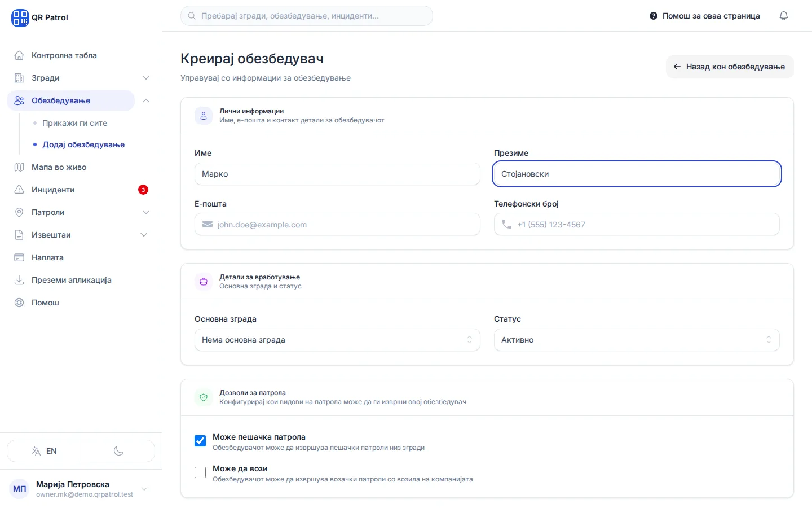Viewport: 812px width, 508px height.
Task: Switch to dark mode with moon icon
Action: 118,451
